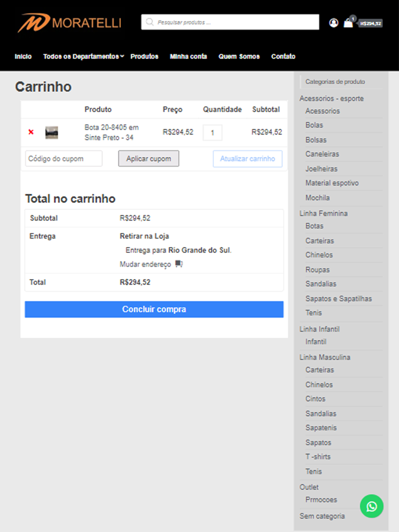Open the Sapatenis category

tap(321, 428)
